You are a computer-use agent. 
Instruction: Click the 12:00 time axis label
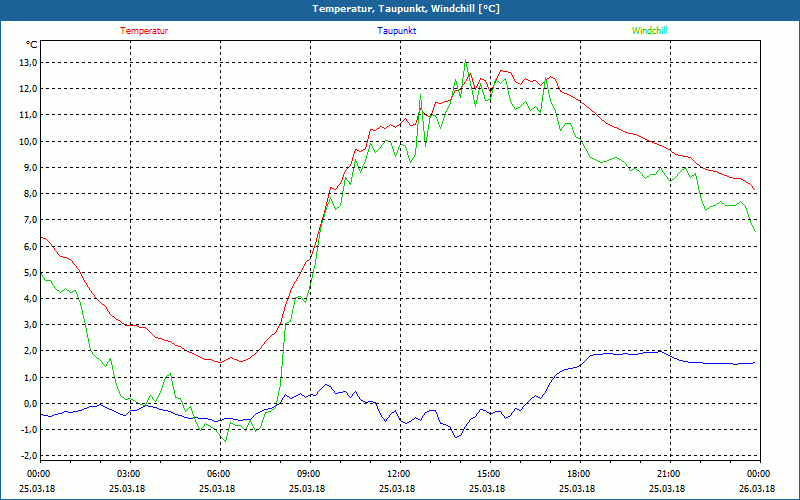point(397,474)
